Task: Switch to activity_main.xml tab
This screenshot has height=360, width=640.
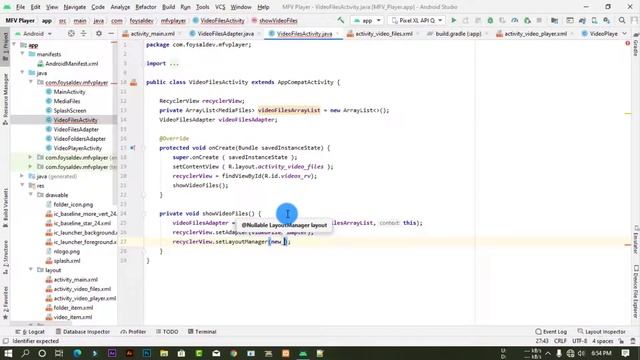Action: [x=152, y=33]
